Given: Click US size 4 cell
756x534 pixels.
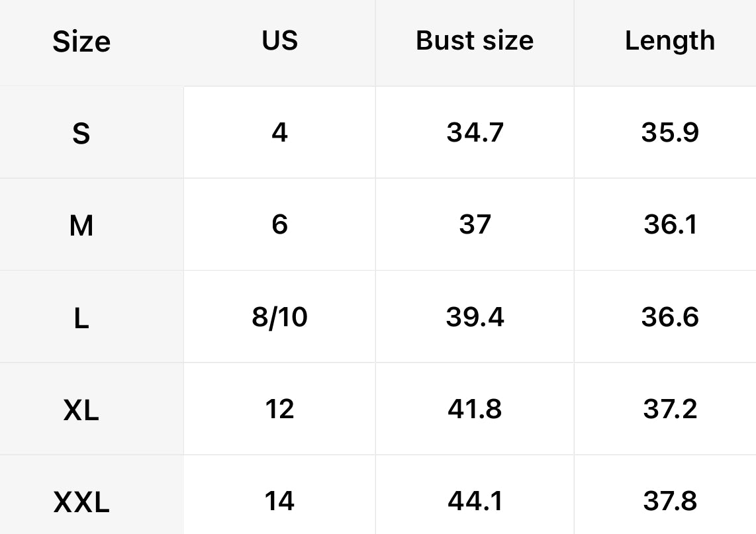Looking at the screenshot, I should 279,133.
